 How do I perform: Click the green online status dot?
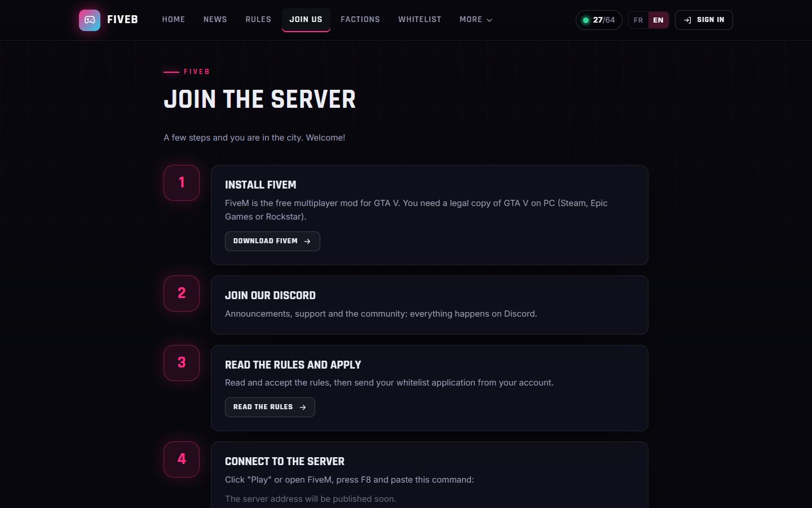pos(586,20)
